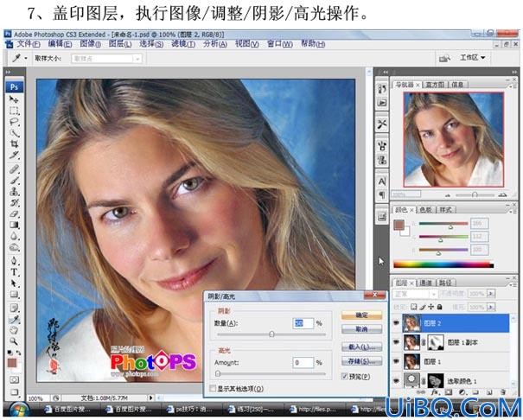Screen dimensions: 523x420
Task: Click the Windows Start orb button
Action: (19, 409)
